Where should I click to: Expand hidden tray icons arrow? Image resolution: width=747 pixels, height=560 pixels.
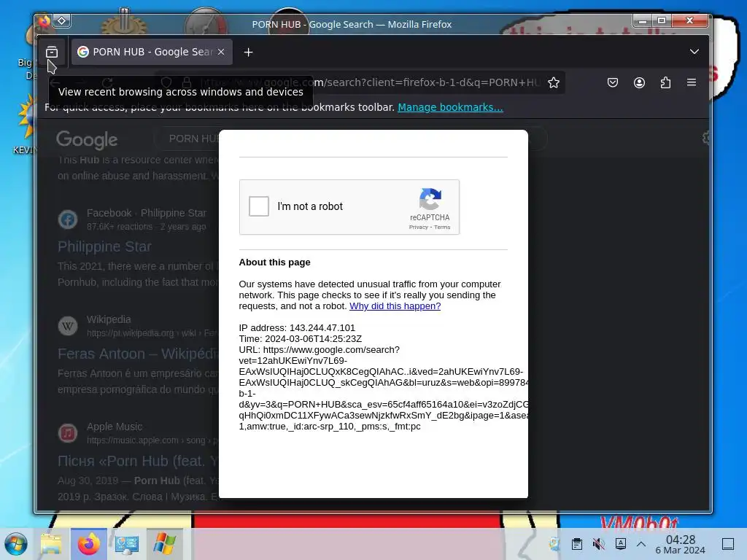pyautogui.click(x=641, y=543)
